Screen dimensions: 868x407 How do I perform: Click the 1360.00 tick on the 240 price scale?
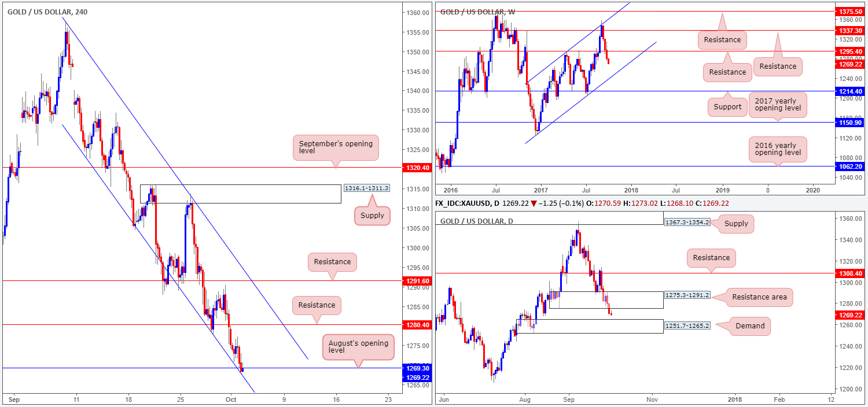point(417,13)
